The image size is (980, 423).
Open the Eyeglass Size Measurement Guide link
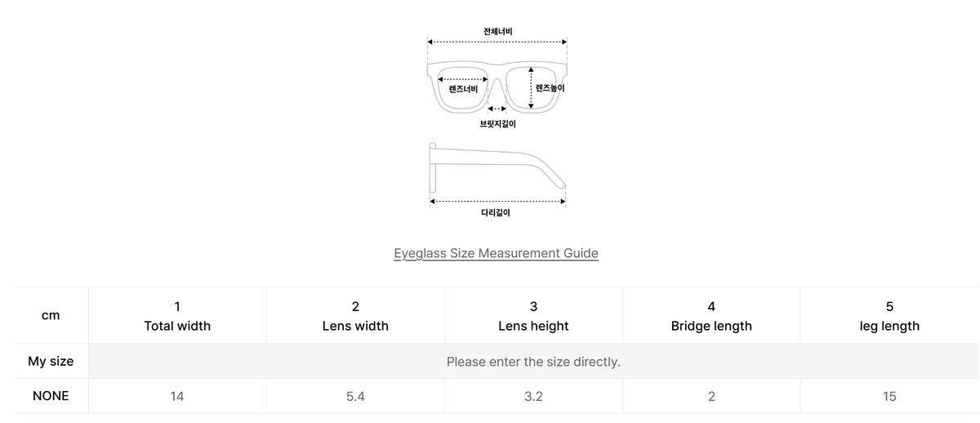[496, 253]
